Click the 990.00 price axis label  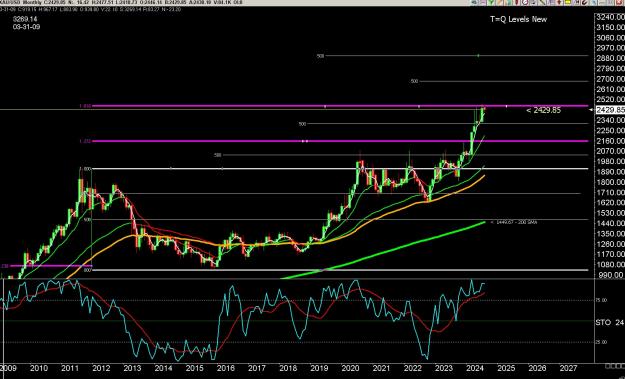[612, 275]
